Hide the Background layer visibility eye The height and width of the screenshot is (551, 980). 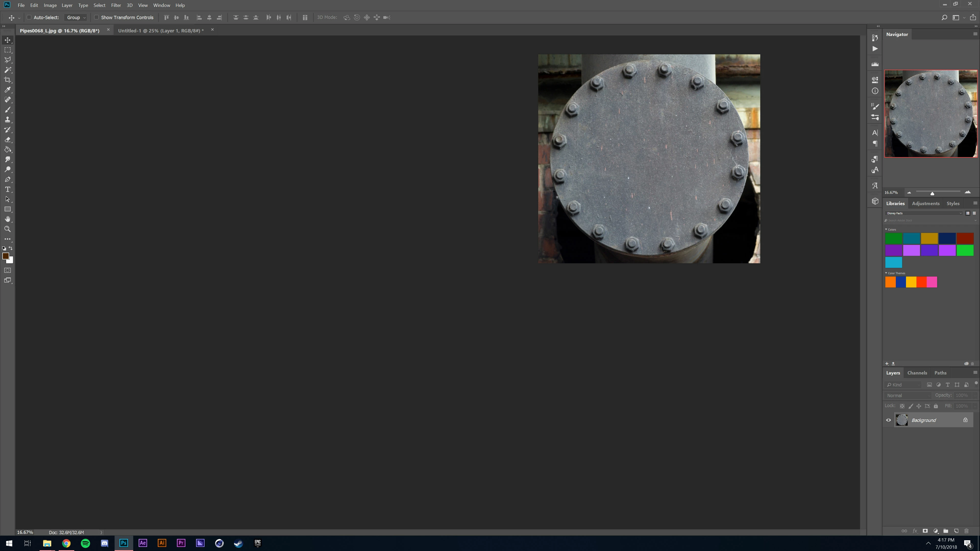[x=889, y=420]
